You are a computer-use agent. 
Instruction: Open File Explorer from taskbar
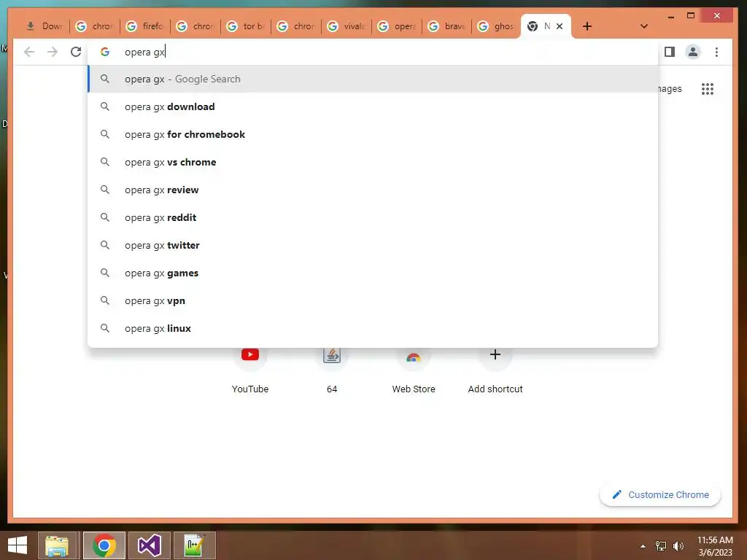click(x=57, y=545)
